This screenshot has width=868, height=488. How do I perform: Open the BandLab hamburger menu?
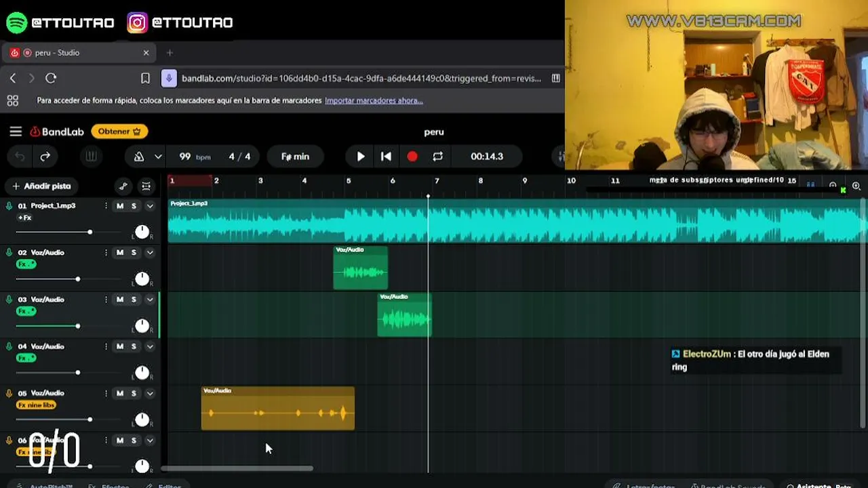[x=16, y=131]
